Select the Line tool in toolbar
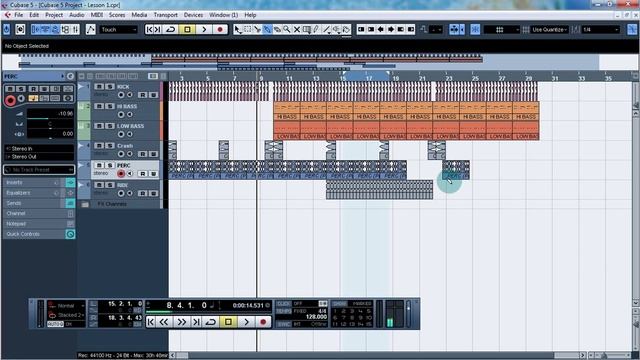Image resolution: width=640 pixels, height=360 pixels. pyautogui.click(x=327, y=29)
